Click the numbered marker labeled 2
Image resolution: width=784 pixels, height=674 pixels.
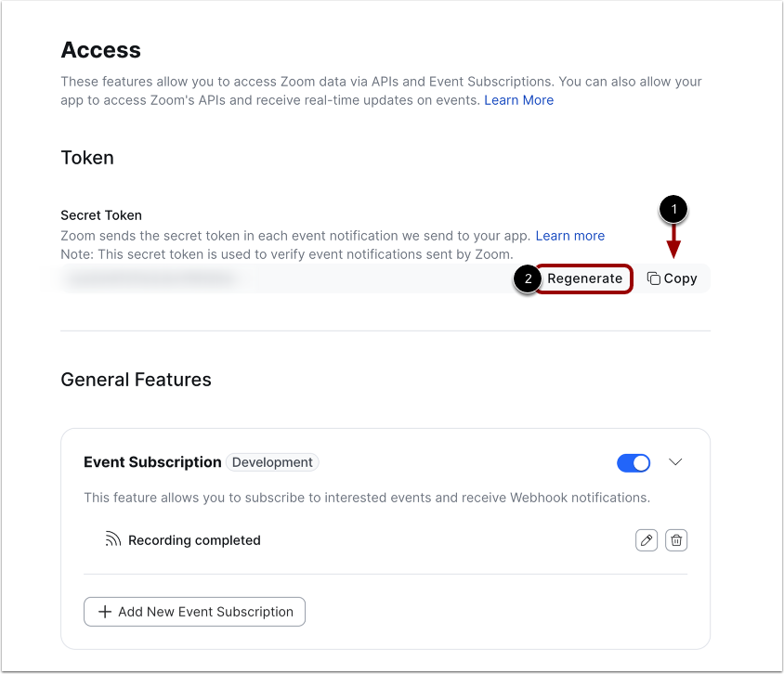click(527, 279)
